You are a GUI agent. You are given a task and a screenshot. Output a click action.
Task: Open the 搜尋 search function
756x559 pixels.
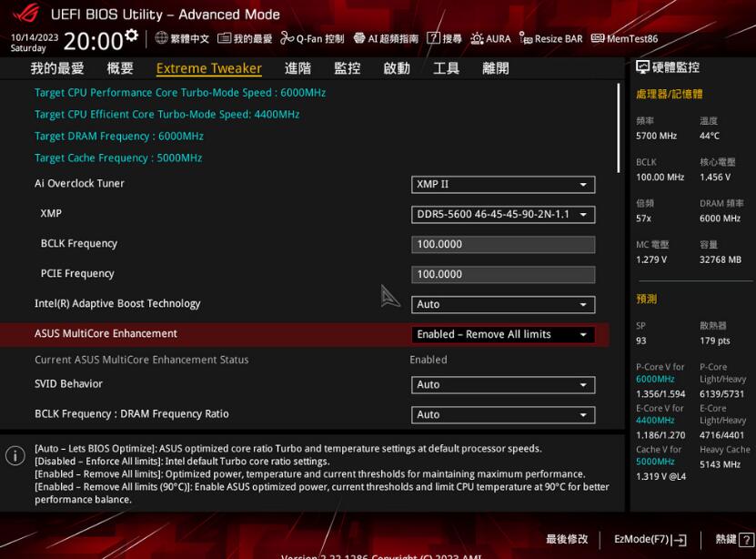coord(443,38)
